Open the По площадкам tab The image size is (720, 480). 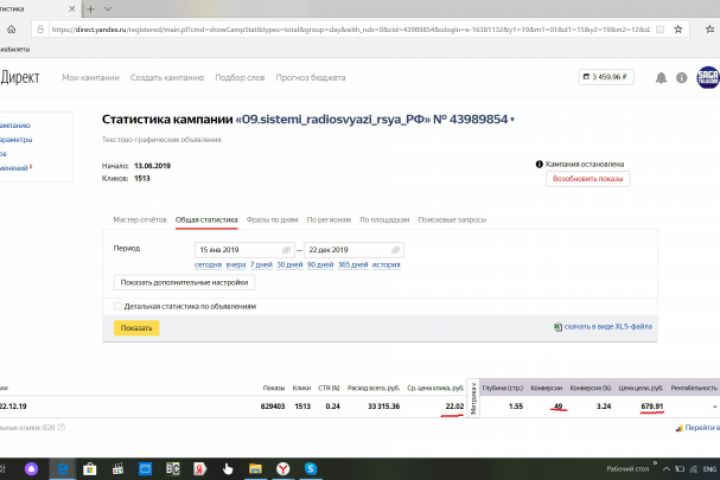(x=384, y=220)
